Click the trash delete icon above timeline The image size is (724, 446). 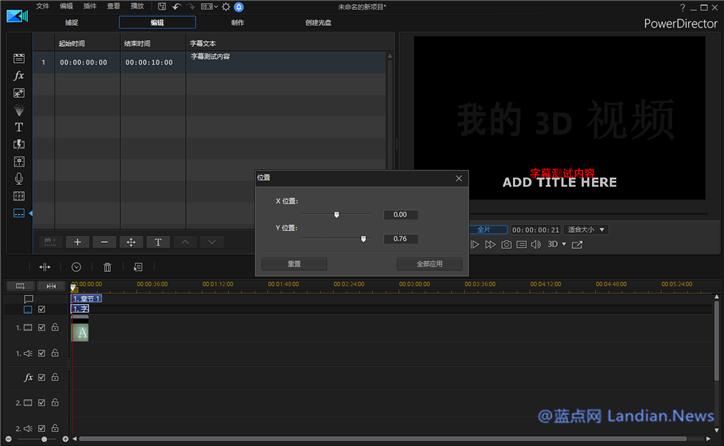(108, 267)
